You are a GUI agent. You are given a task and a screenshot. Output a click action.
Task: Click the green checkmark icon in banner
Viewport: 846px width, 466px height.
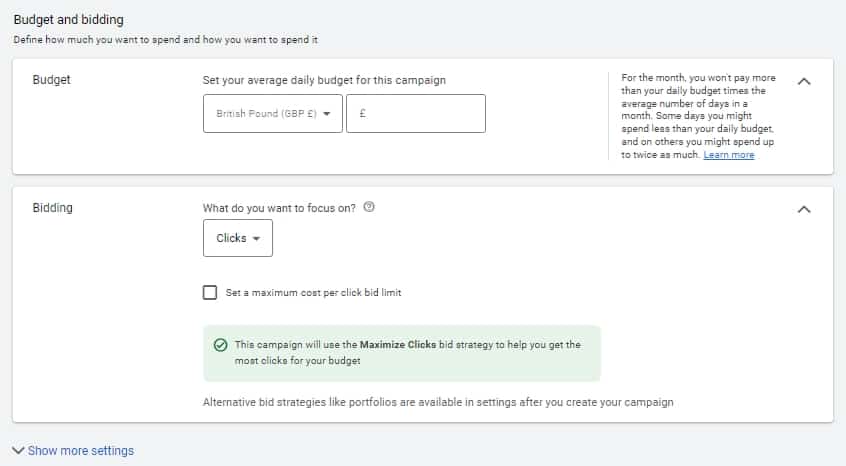point(220,345)
